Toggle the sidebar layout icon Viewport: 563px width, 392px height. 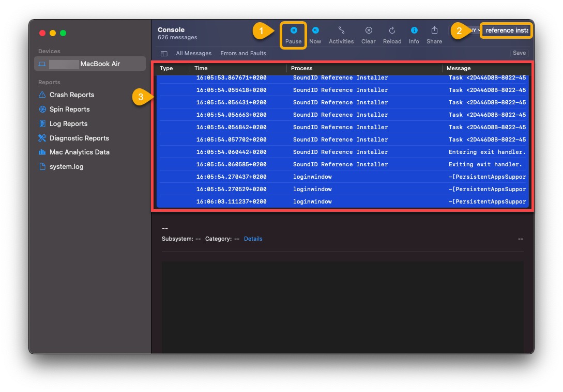pos(164,53)
